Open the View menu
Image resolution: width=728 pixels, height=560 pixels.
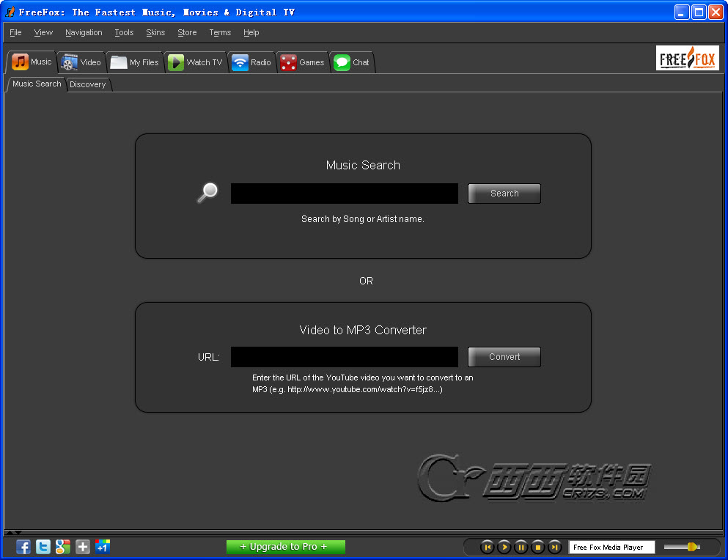43,32
